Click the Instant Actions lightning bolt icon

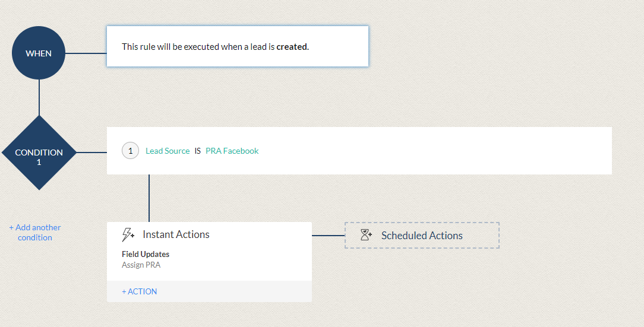128,234
